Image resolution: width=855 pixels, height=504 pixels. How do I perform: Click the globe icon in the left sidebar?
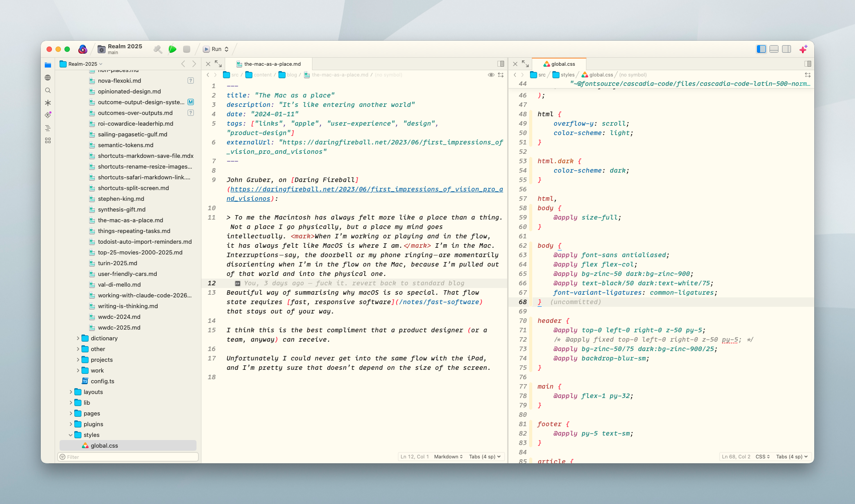coord(48,77)
